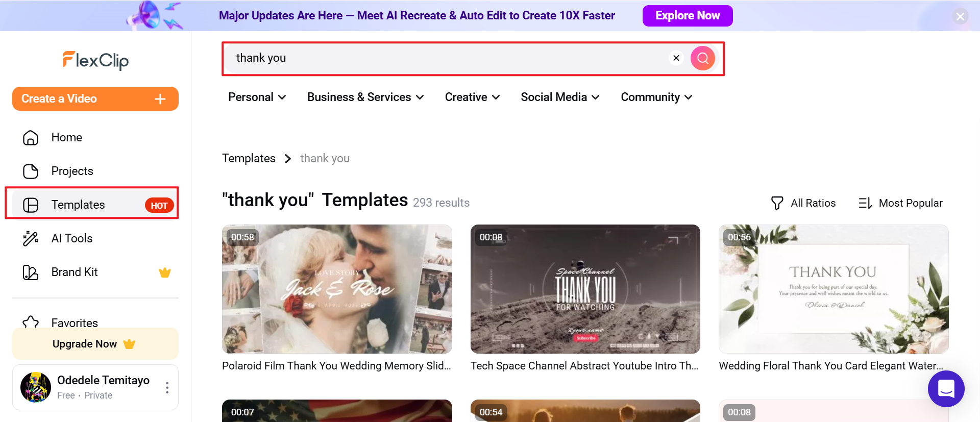
Task: Click the Home house icon
Action: [31, 138]
